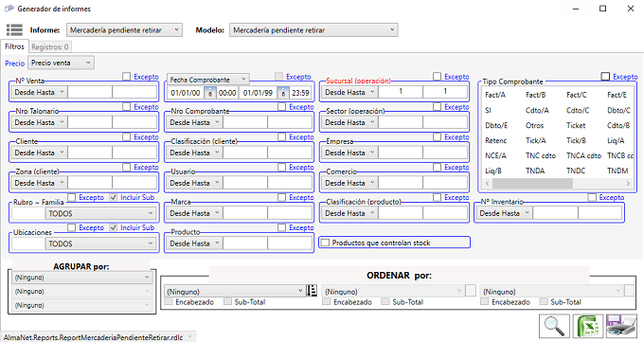
Task: Open the Informe dropdown
Action: pos(124,30)
